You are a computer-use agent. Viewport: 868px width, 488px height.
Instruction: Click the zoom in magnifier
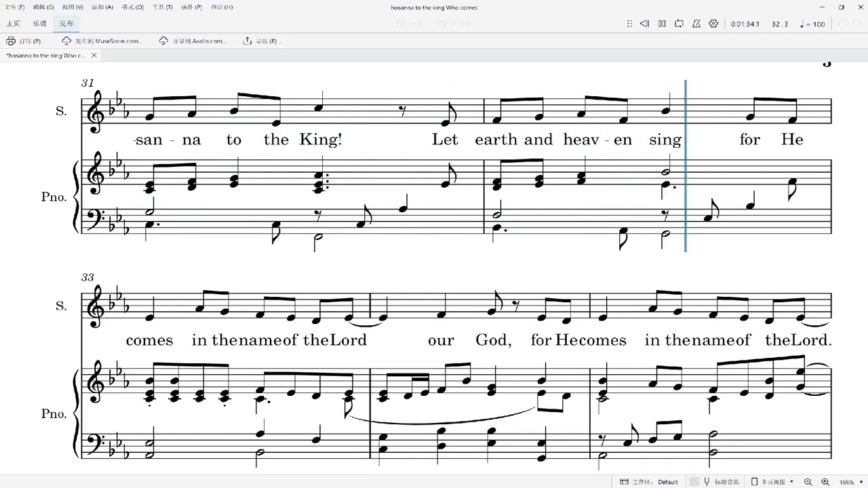[825, 482]
